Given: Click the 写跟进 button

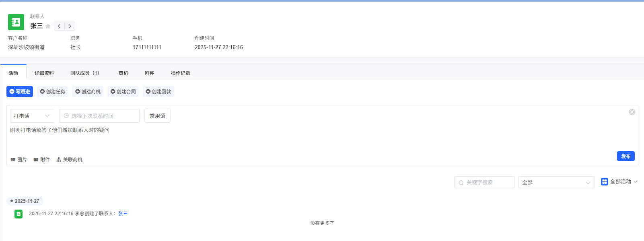Looking at the screenshot, I should tap(20, 92).
